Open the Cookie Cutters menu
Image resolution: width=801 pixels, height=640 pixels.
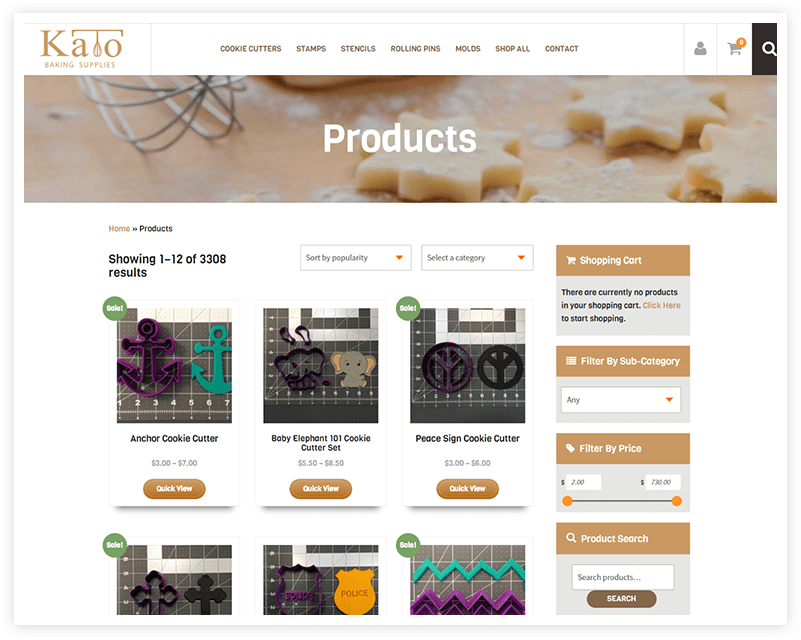[x=250, y=49]
